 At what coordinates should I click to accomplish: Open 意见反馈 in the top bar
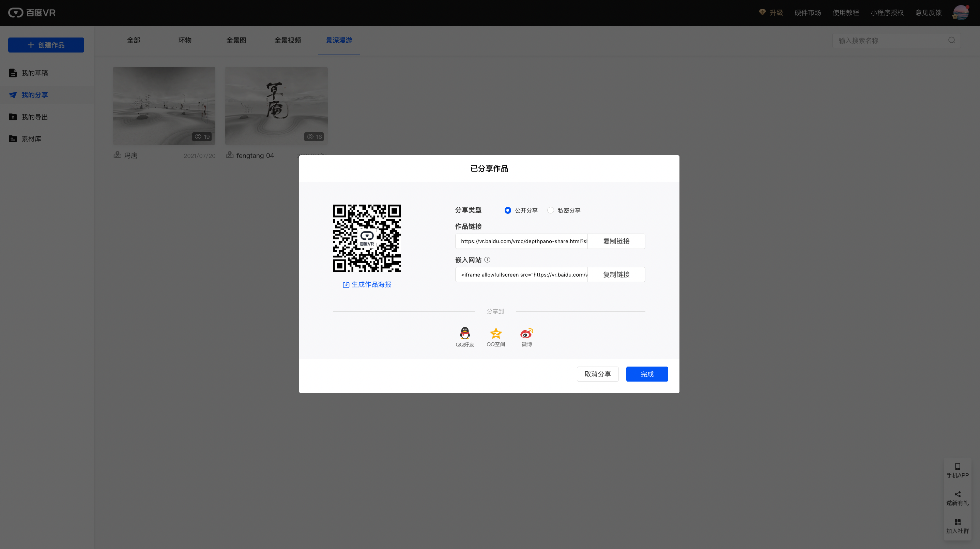[929, 13]
